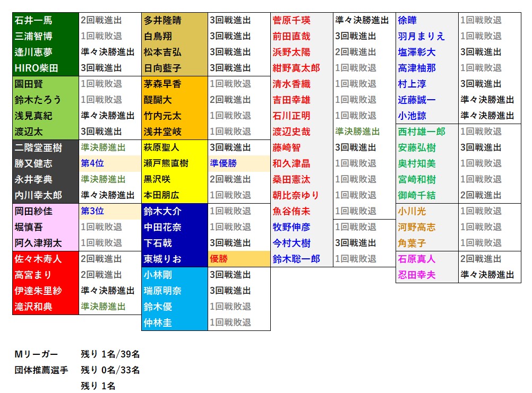532x393 pixels.
Task: Select the 浅見真紀 cell
Action: coord(46,116)
